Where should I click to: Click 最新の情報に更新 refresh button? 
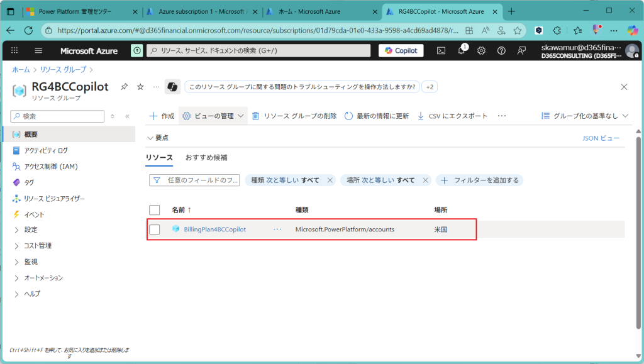pyautogui.click(x=377, y=116)
